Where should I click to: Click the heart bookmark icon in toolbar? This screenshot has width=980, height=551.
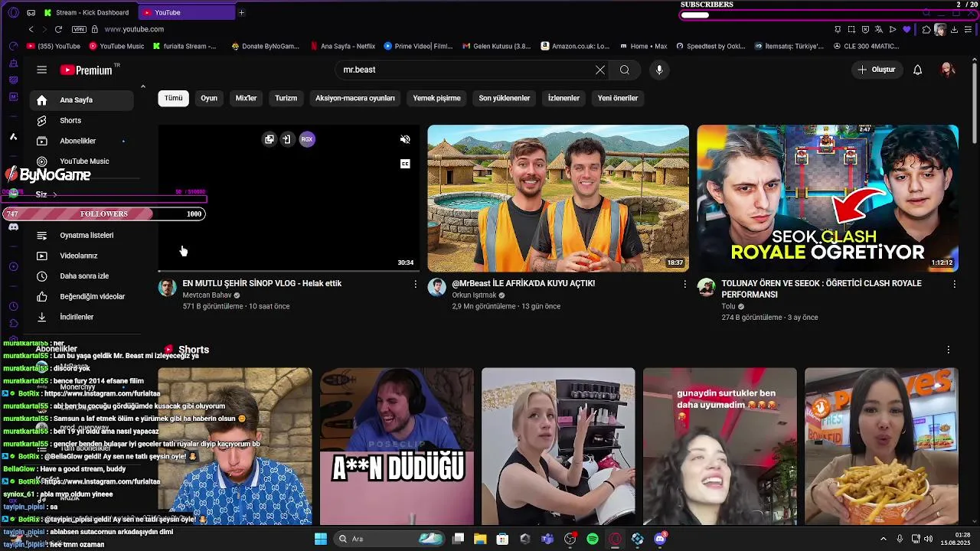click(906, 29)
